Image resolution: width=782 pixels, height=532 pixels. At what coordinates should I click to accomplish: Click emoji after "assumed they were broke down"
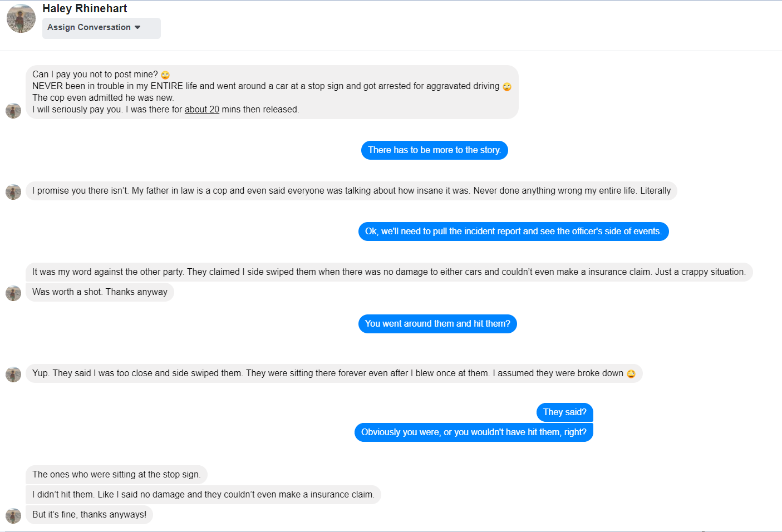click(631, 374)
